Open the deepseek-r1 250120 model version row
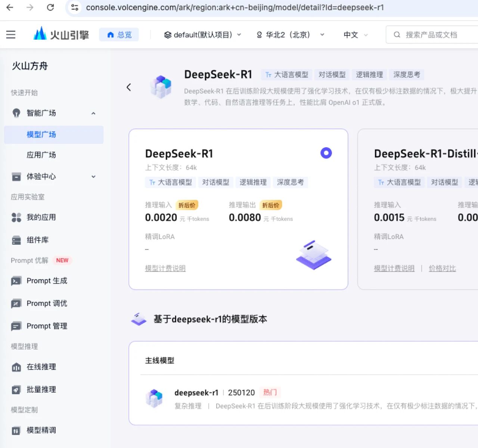Image resolution: width=478 pixels, height=448 pixels. tap(310, 399)
